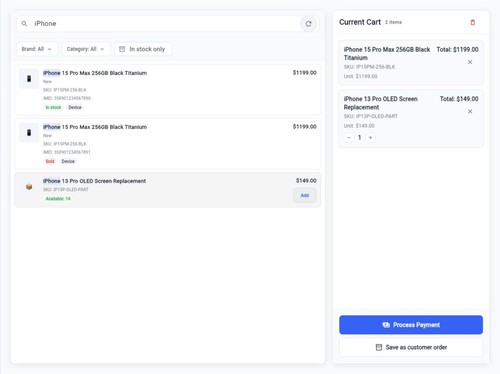Open the Category: All dropdown
Screen dimensions: 500x374
pyautogui.click(x=86, y=49)
